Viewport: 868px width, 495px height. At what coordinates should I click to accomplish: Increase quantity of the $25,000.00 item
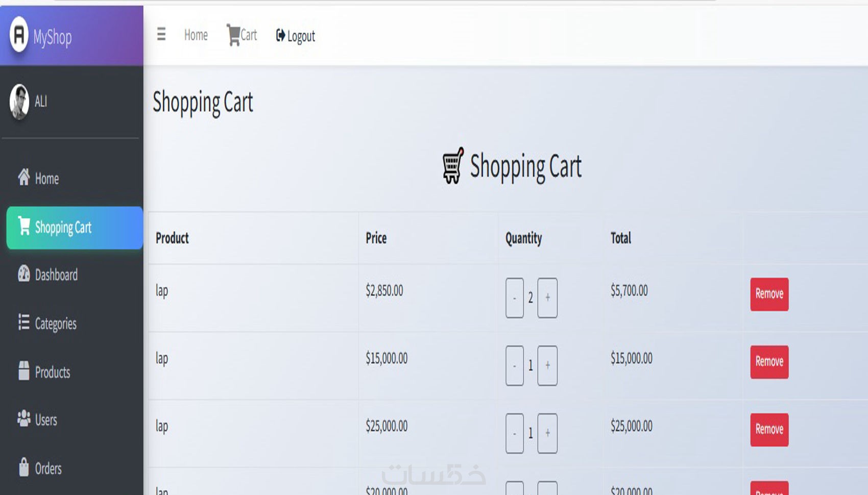click(547, 433)
